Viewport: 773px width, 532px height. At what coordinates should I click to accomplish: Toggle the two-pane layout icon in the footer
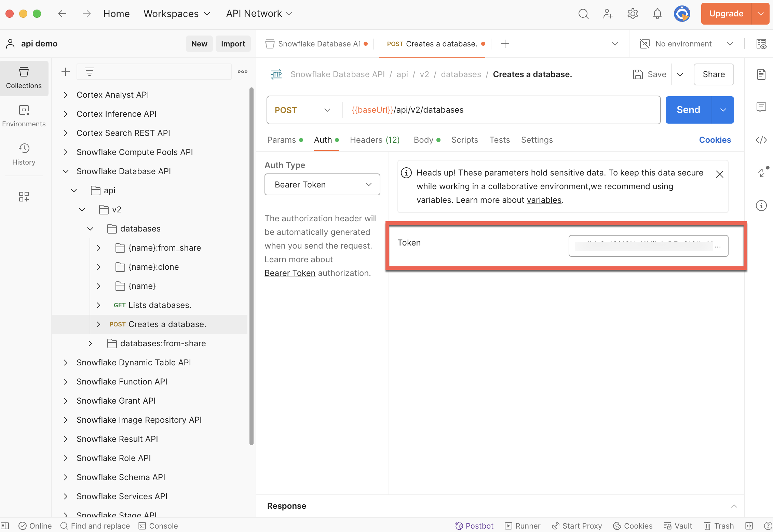pyautogui.click(x=749, y=526)
